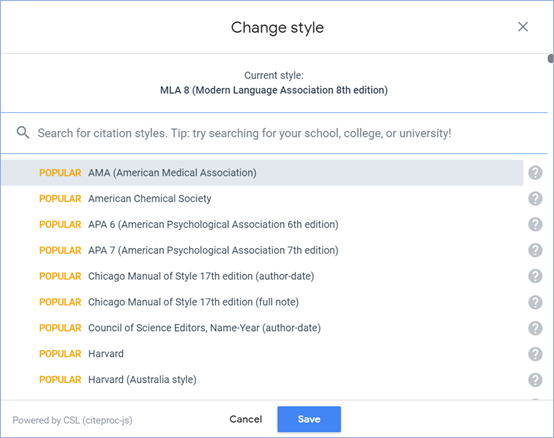Show help for Harvard Australia style
554x438 pixels.
535,380
